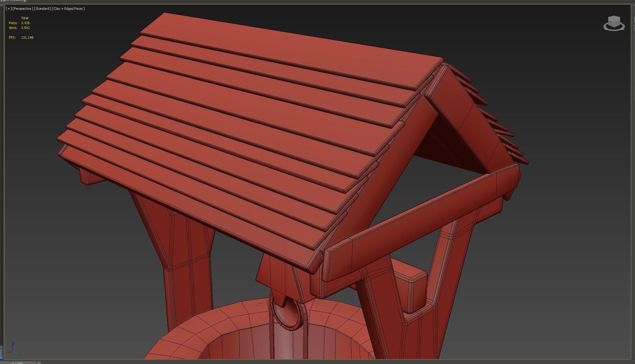Viewport: 635px width, 364px height.
Task: Click the 0 / 100 time slider
Action: coord(18,363)
